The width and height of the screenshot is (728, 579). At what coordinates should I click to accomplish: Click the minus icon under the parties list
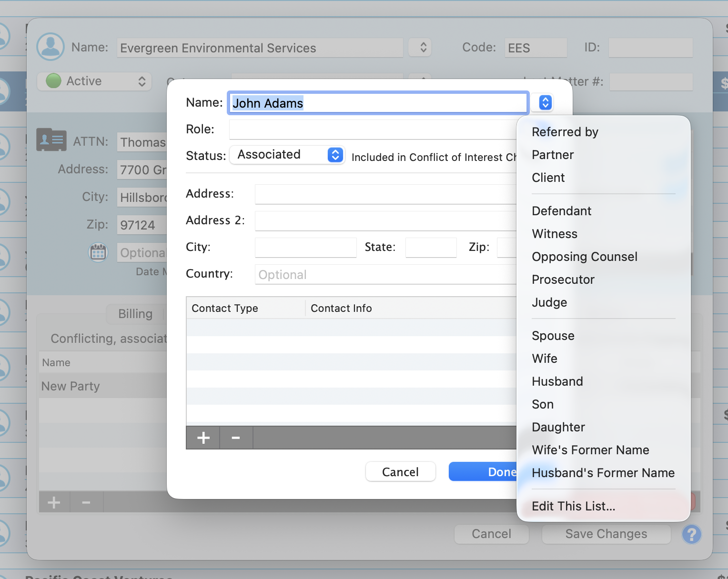(x=86, y=501)
